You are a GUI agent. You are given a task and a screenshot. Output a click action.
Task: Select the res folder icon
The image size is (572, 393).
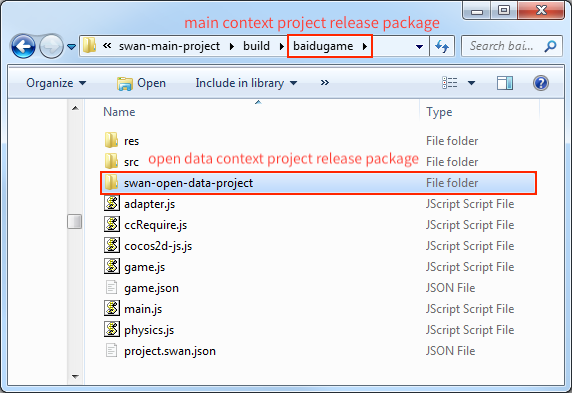click(111, 140)
